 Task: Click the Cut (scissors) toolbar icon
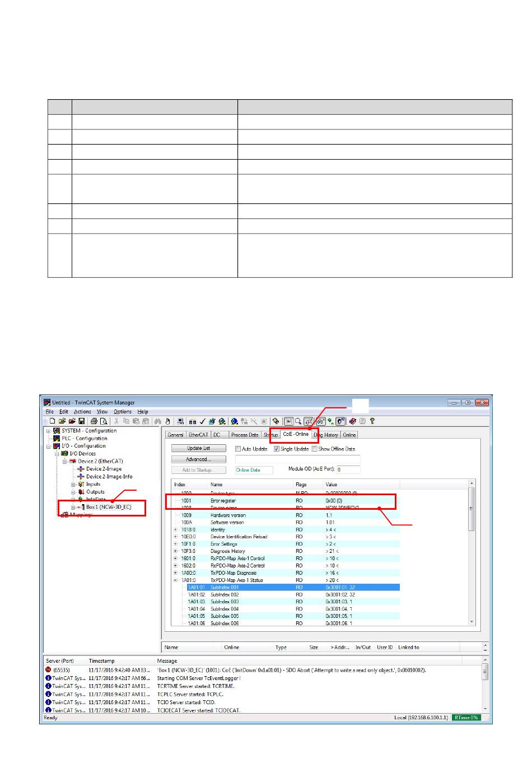116,421
